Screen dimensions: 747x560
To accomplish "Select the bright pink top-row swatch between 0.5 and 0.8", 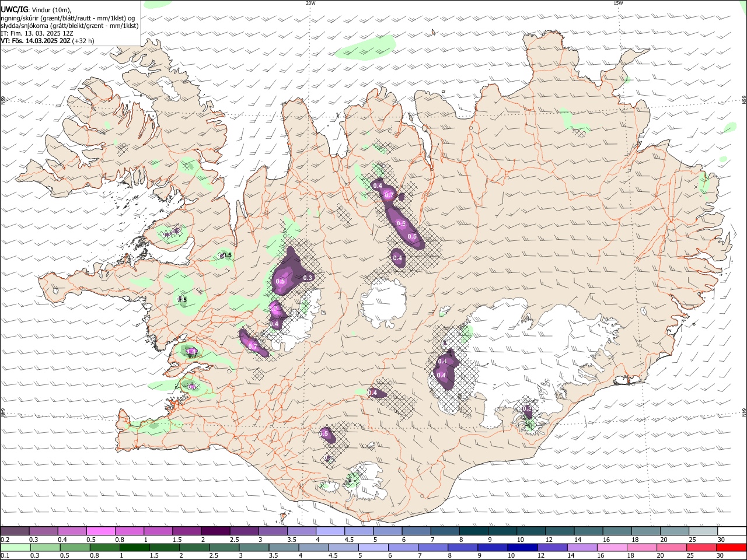I will click(100, 531).
